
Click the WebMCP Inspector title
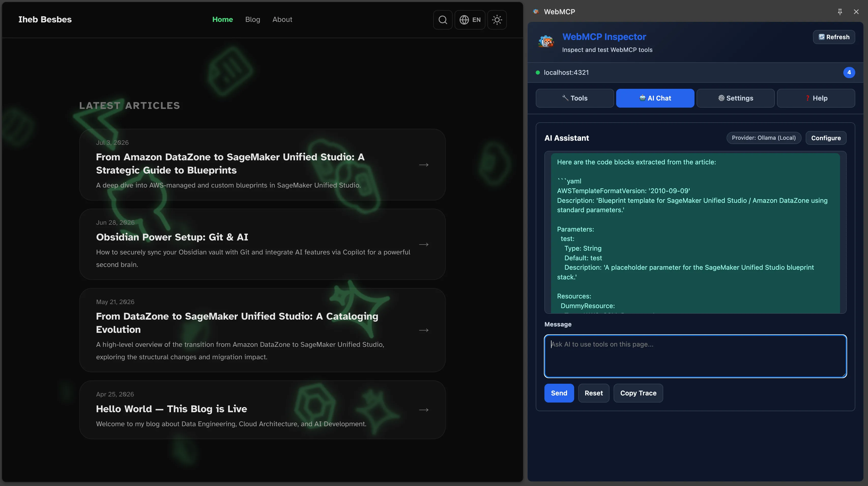(604, 37)
